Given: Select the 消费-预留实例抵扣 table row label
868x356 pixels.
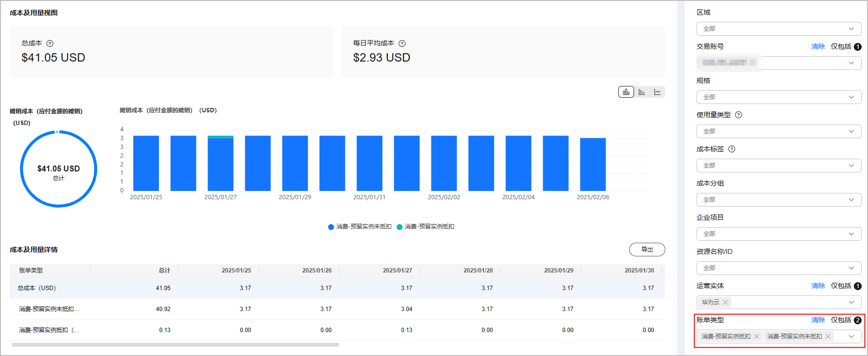Looking at the screenshot, I should click(x=49, y=330).
